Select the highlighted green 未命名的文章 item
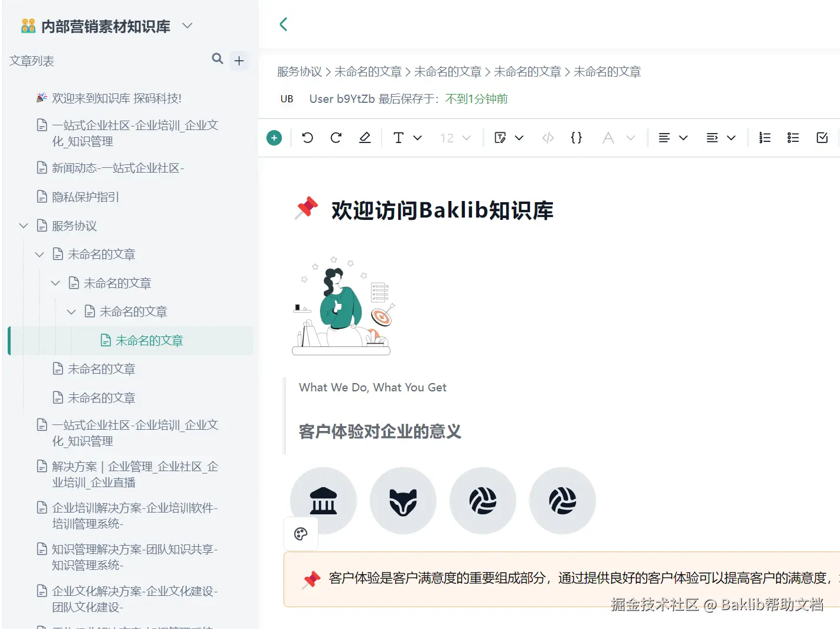 (131, 341)
